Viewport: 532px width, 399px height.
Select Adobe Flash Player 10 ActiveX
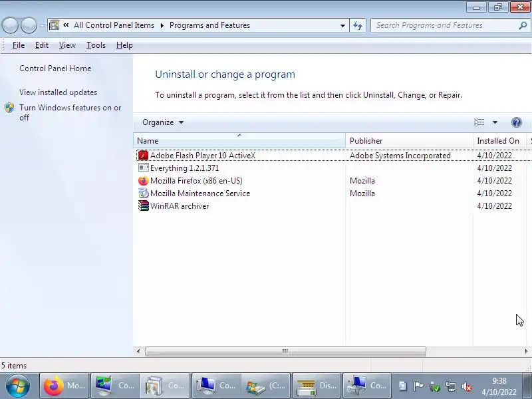click(x=203, y=156)
